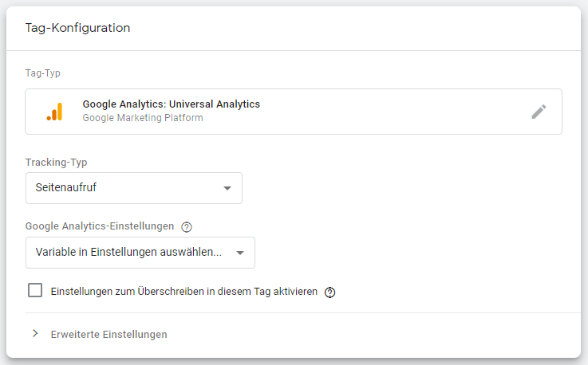Edit tag type with the pencil icon
This screenshot has width=588, height=365.
click(539, 112)
